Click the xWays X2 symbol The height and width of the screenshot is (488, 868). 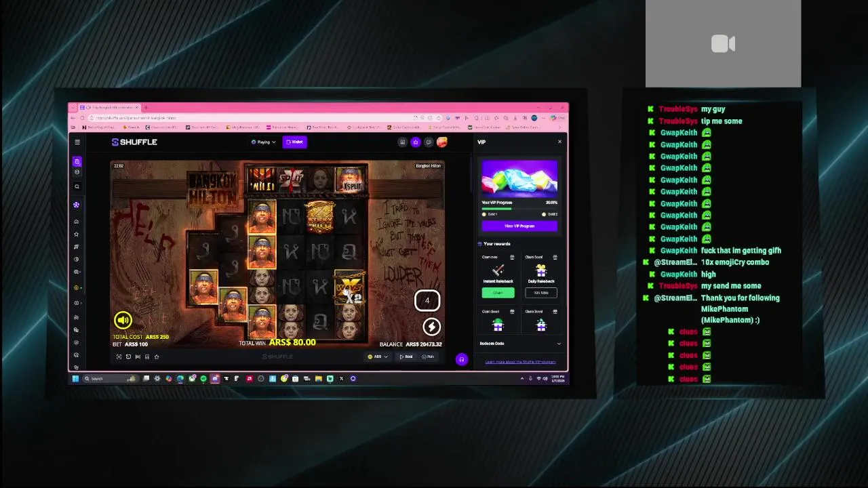point(349,287)
